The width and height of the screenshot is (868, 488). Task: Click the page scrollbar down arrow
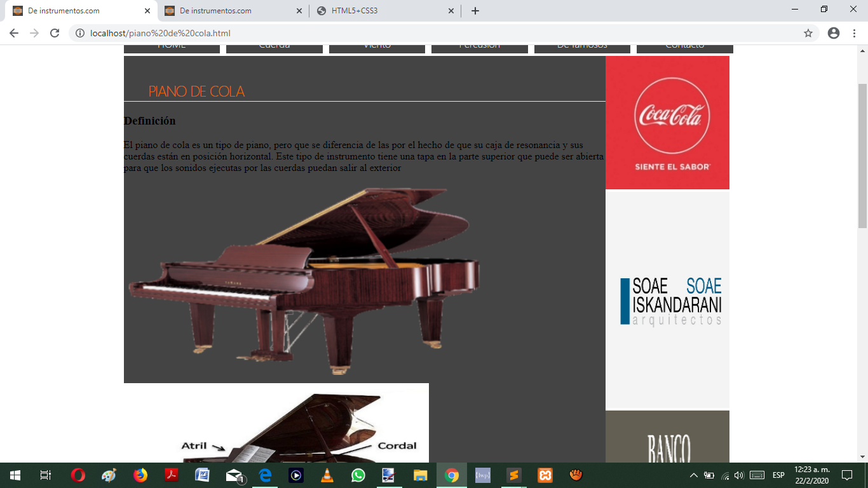[862, 457]
